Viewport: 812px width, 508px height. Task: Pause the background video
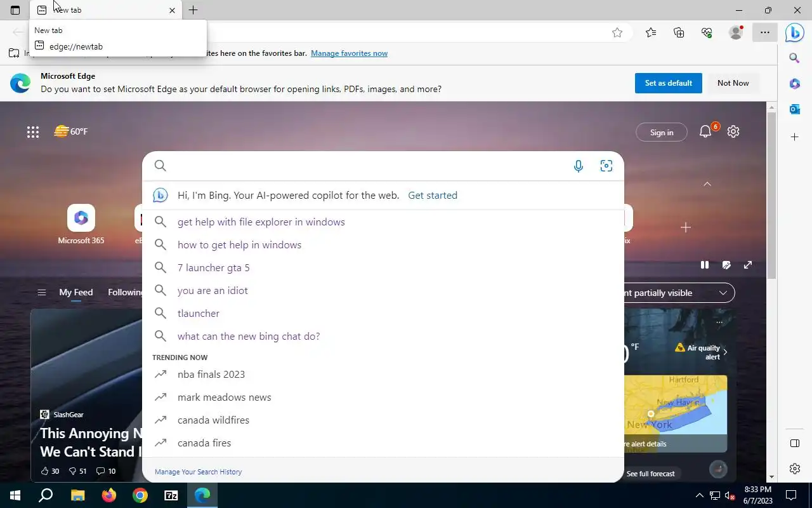pos(704,265)
